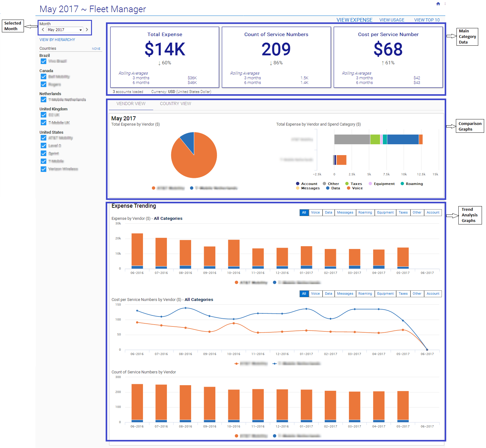Click the home icon in the header

(438, 4)
